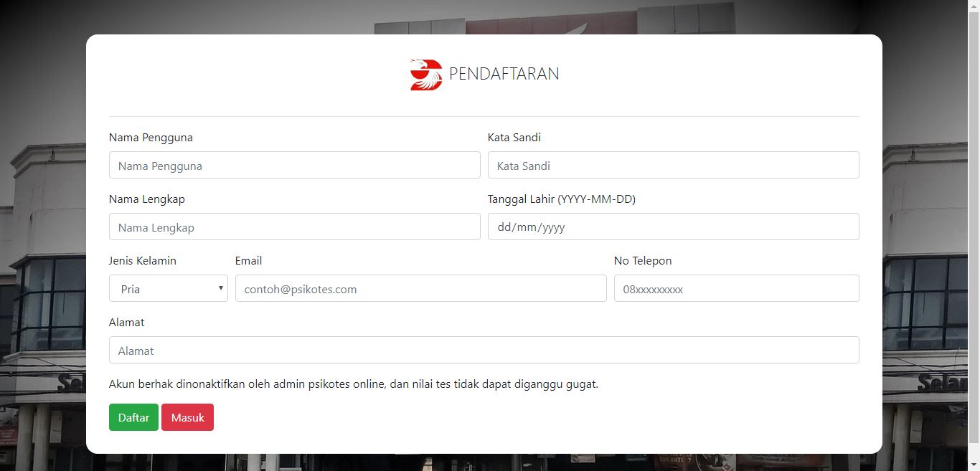Screen dimensions: 980x471
Task: Click the Nama Pengguna input field
Action: pyautogui.click(x=294, y=165)
